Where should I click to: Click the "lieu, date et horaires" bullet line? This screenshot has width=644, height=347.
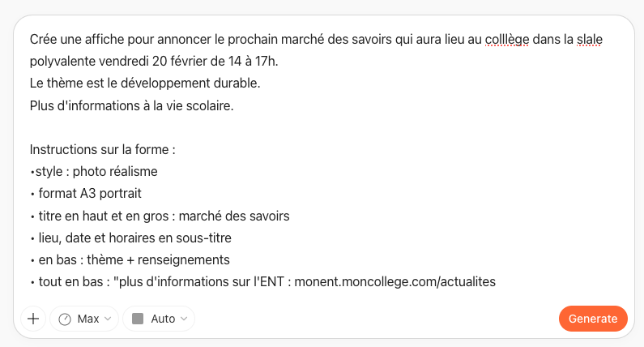[x=134, y=238]
